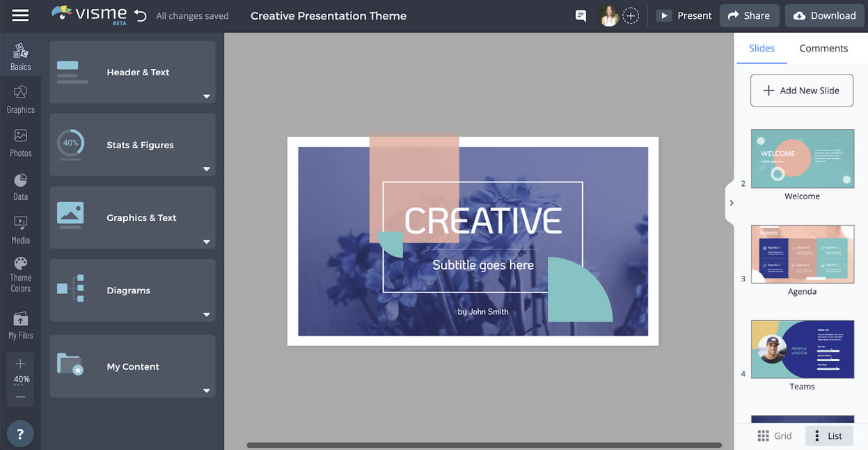Collapse the slides panel with side arrow

[x=731, y=202]
